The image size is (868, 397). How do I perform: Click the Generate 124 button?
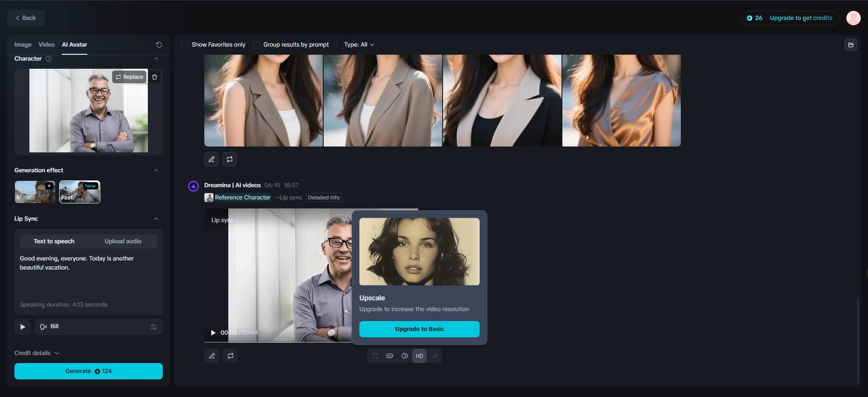[89, 371]
